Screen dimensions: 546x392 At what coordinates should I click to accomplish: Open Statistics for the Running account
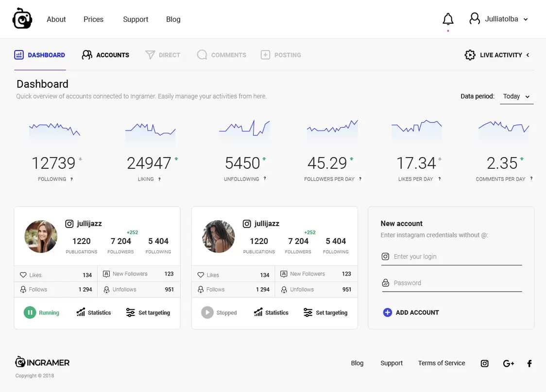coord(94,312)
